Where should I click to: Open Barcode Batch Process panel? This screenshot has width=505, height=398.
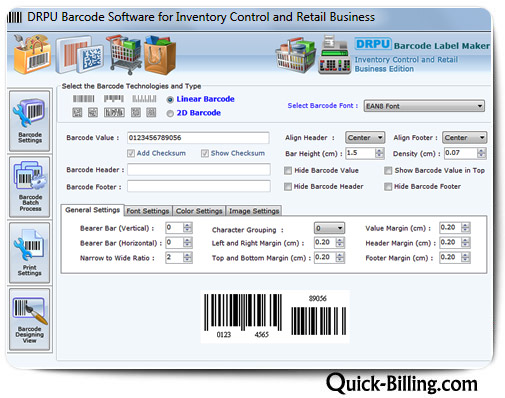(x=30, y=187)
